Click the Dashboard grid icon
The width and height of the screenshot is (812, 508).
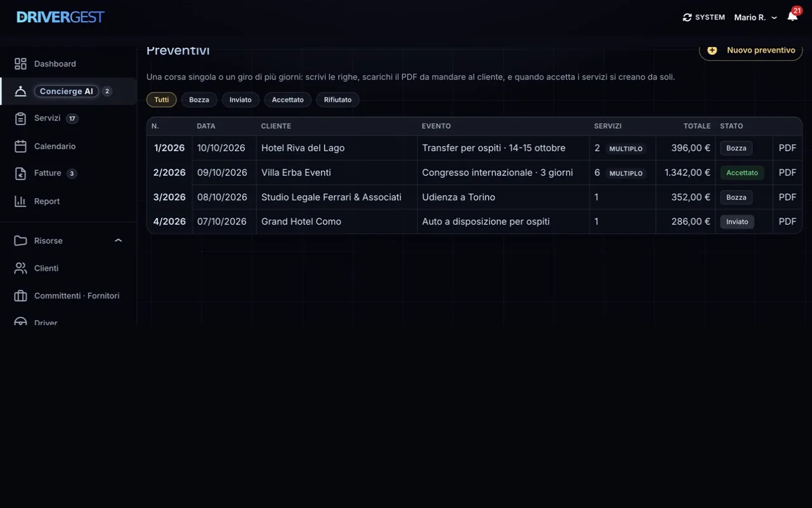20,63
